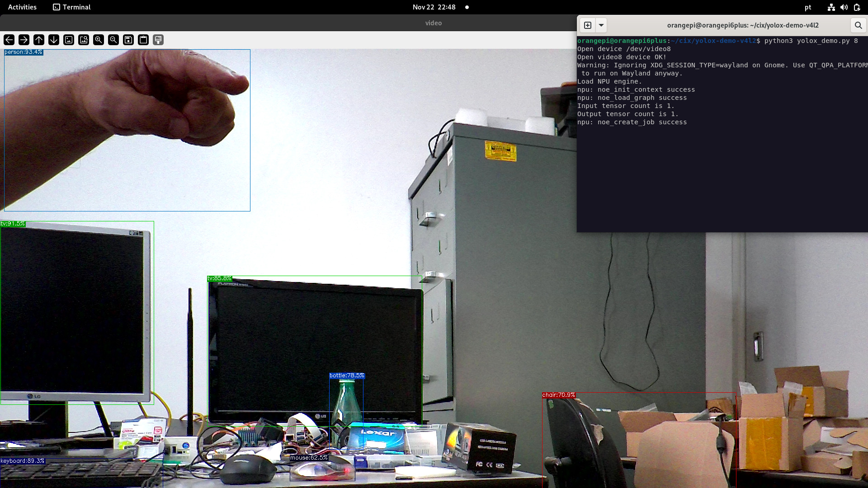The width and height of the screenshot is (868, 488).
Task: Search in the terminal window
Action: [858, 25]
